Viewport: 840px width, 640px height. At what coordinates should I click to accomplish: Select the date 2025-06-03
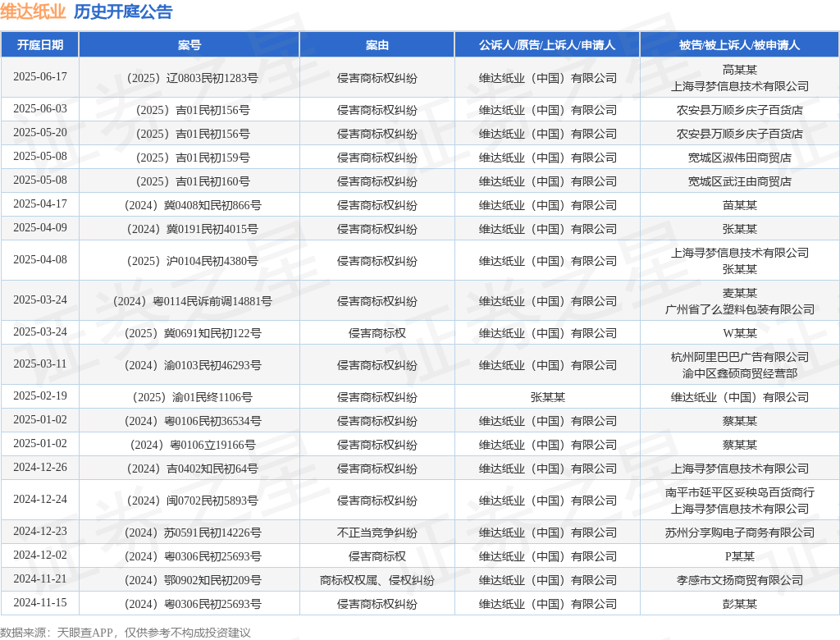[40, 109]
